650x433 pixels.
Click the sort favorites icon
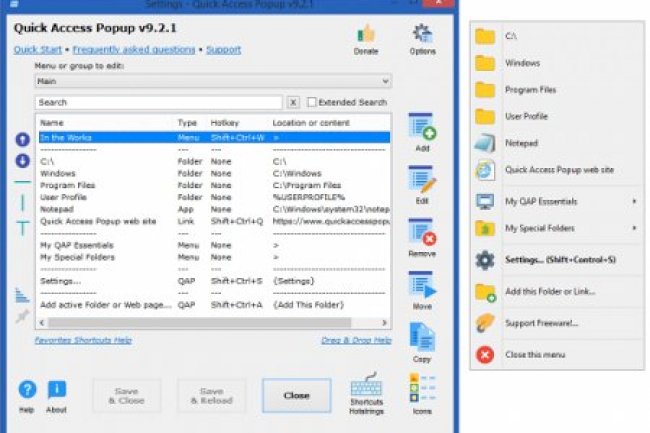tap(22, 295)
